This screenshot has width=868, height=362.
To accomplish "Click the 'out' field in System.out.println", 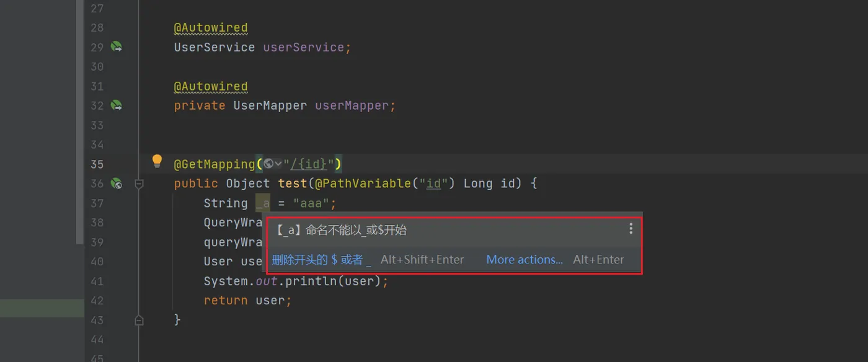I will tap(267, 281).
